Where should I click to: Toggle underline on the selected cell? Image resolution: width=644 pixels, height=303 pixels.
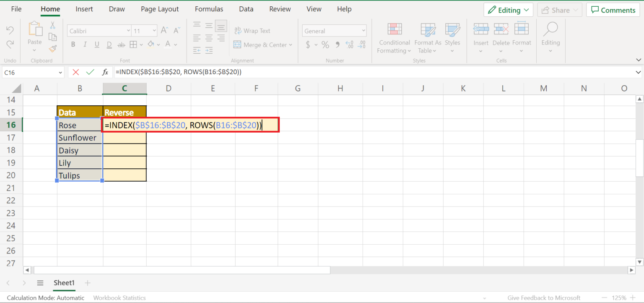(97, 44)
